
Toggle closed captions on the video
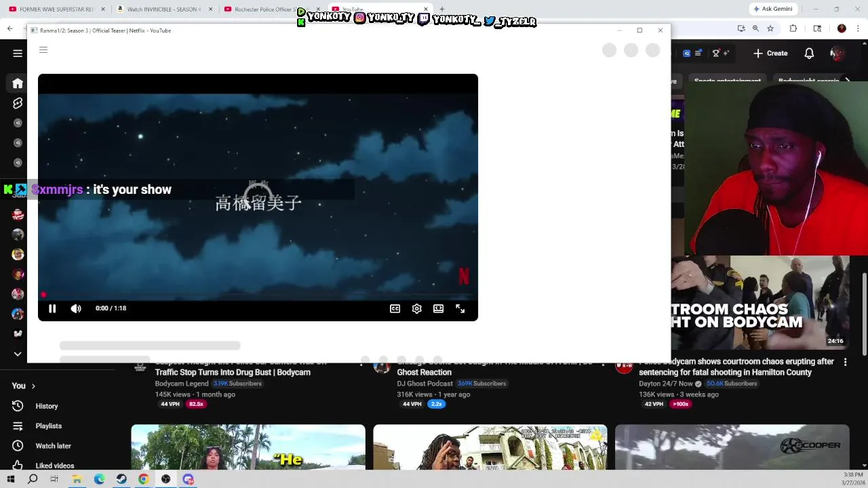[395, 308]
